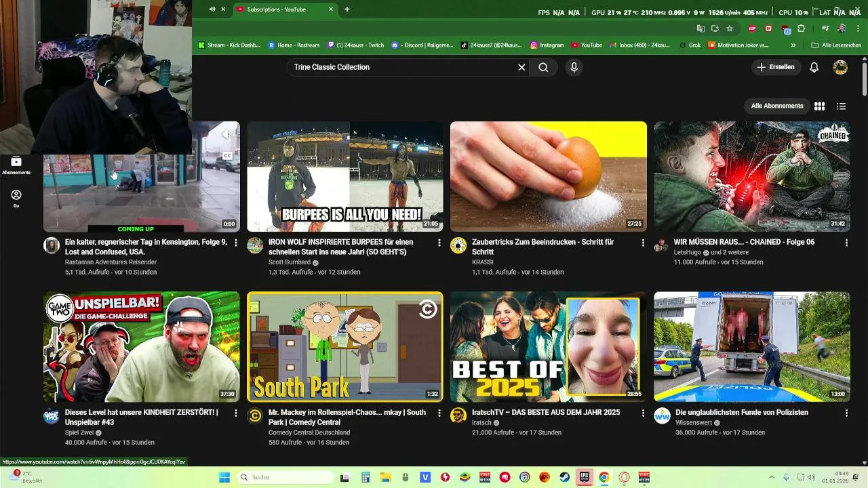Open Steam from the Windows taskbar

[564, 477]
